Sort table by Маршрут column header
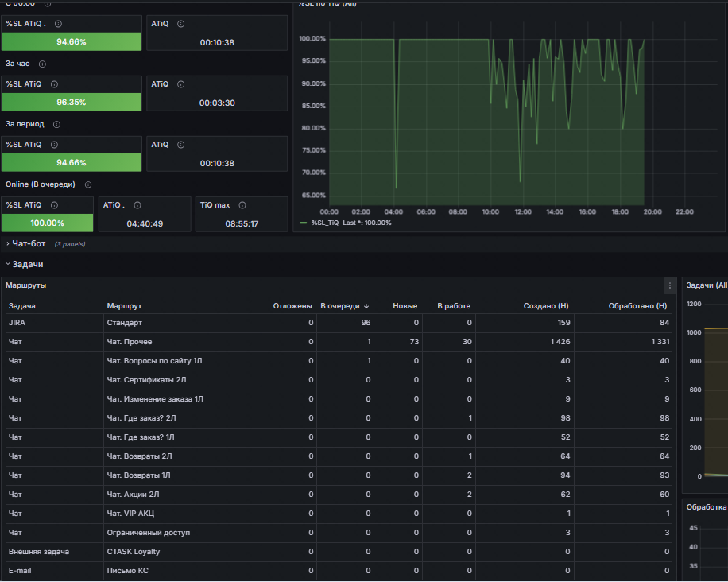This screenshot has width=728, height=582. click(x=124, y=306)
